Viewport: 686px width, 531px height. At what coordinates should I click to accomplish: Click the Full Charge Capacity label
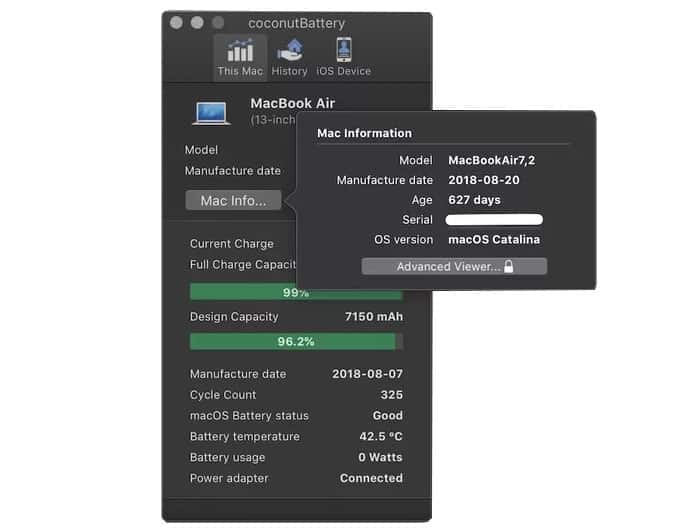(x=243, y=265)
